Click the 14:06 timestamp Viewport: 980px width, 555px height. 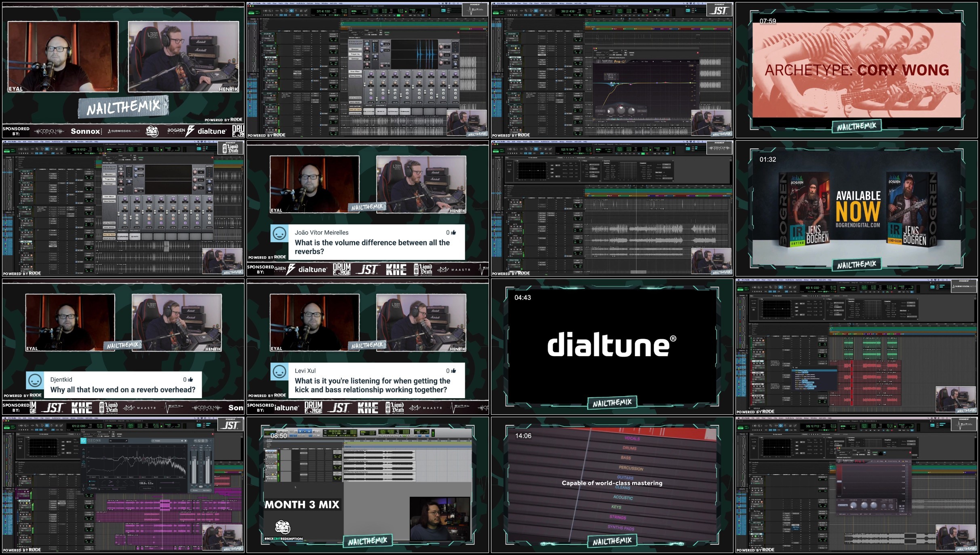pyautogui.click(x=523, y=436)
